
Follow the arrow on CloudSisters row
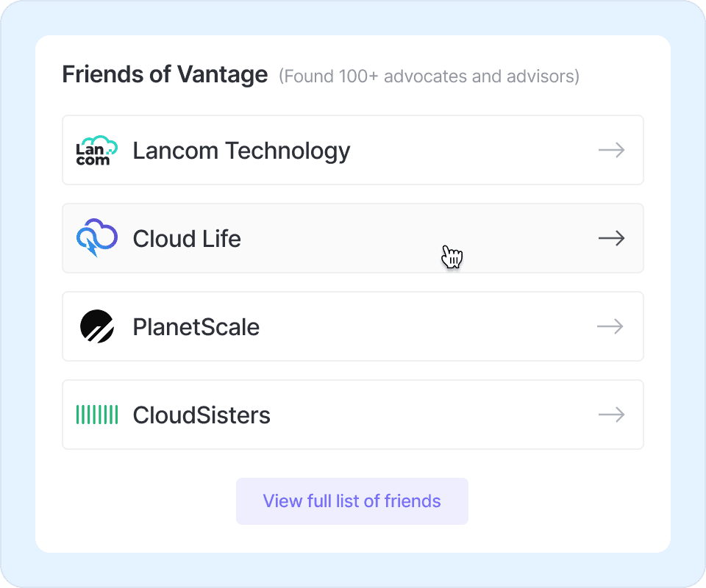610,415
